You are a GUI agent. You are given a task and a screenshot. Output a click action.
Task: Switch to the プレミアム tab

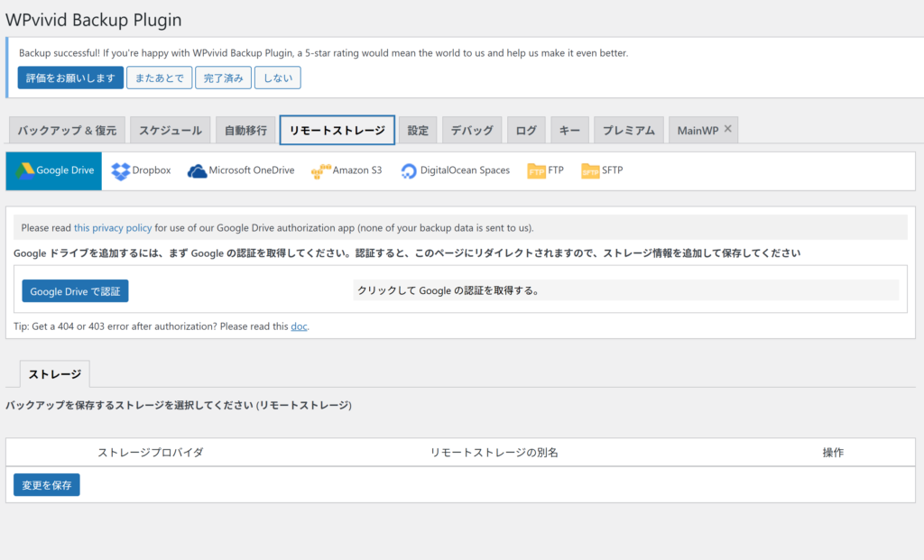[629, 131]
